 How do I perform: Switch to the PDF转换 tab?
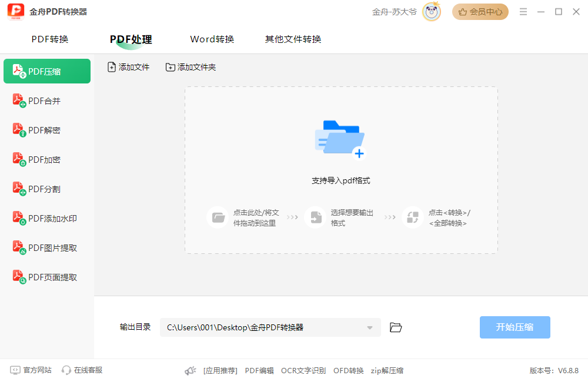click(x=50, y=39)
